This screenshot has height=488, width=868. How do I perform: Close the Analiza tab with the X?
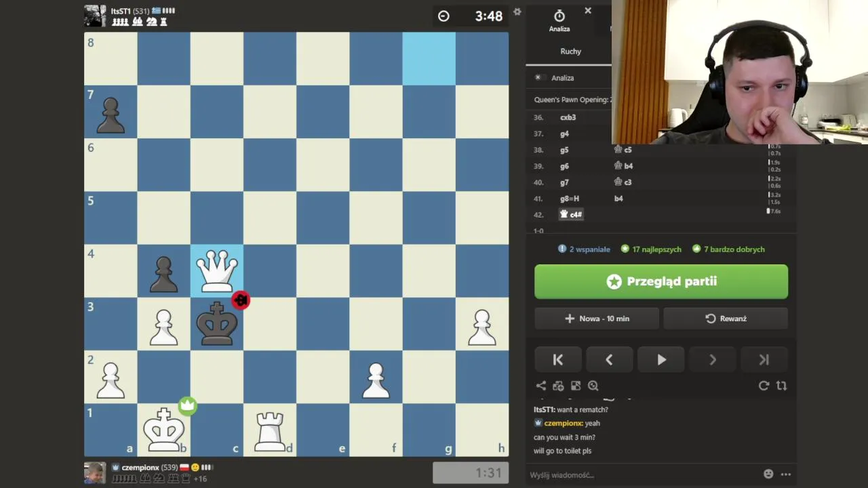588,11
